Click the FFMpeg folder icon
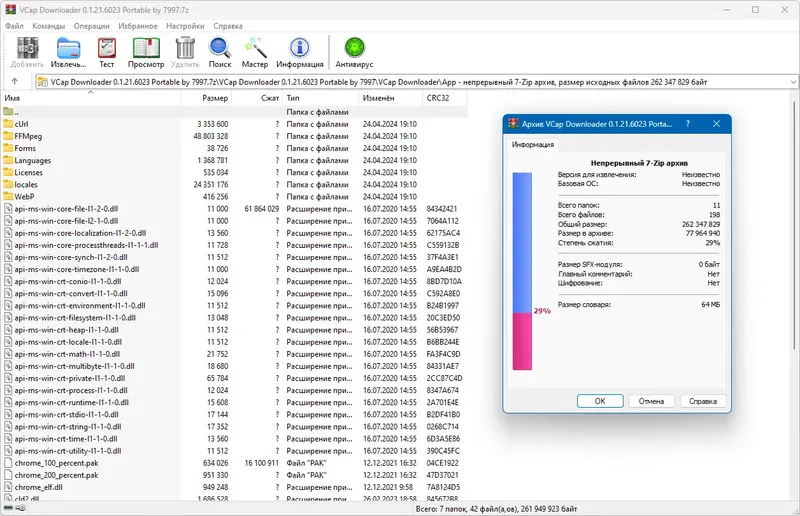Screen dimensions: 800x516 (x=8, y=136)
